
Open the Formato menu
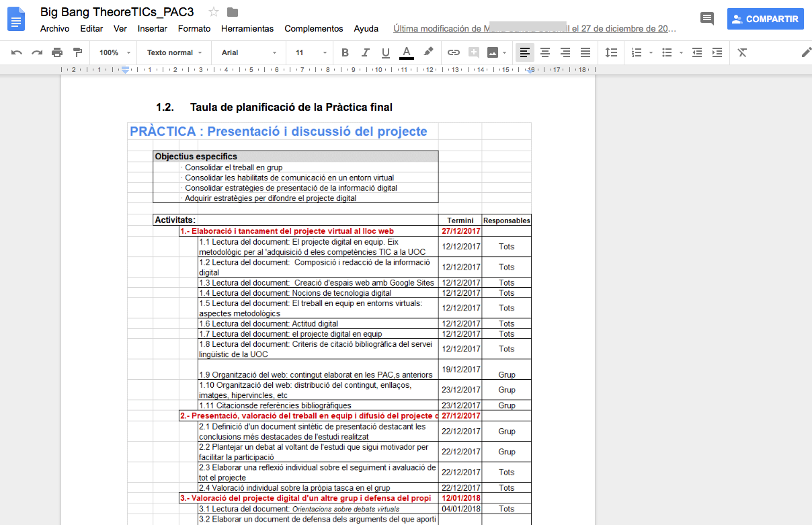(x=194, y=29)
